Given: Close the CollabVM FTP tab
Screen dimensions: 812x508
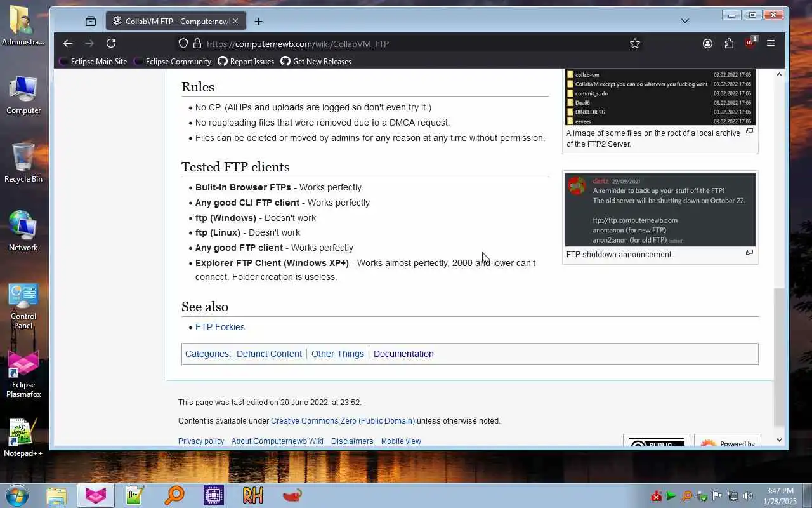Looking at the screenshot, I should pos(235,21).
